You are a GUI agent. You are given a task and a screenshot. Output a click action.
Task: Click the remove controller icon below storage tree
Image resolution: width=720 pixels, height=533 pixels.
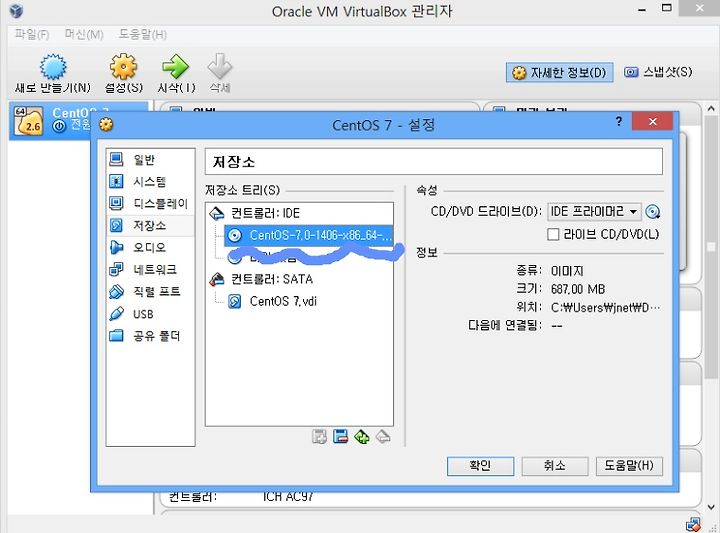[383, 436]
